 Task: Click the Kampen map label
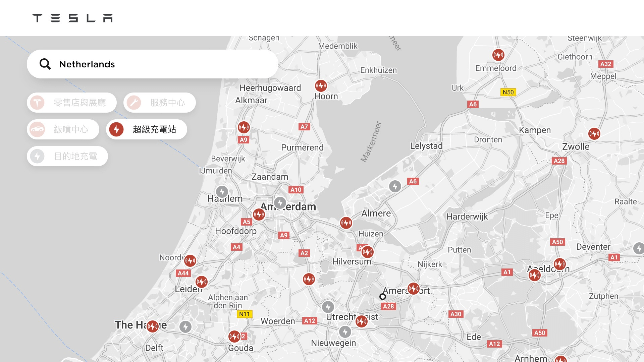(535, 130)
